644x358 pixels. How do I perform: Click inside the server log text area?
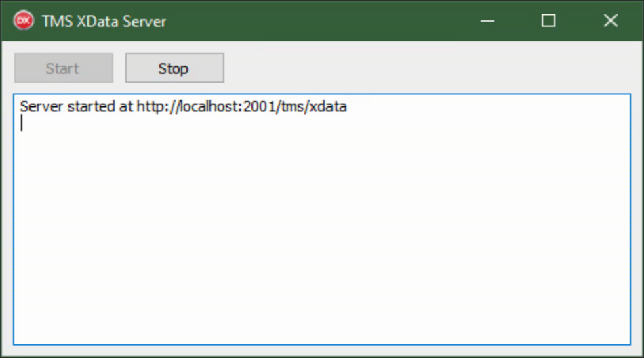pos(322,220)
